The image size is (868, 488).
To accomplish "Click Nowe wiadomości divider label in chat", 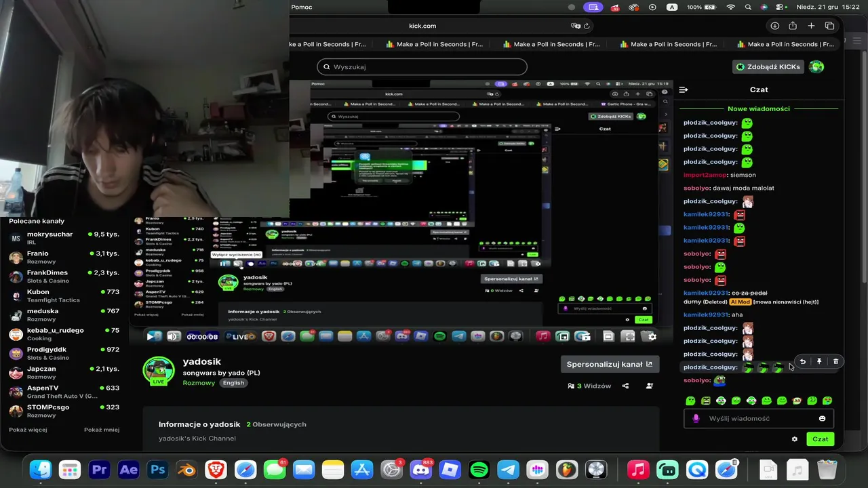I will tap(759, 108).
